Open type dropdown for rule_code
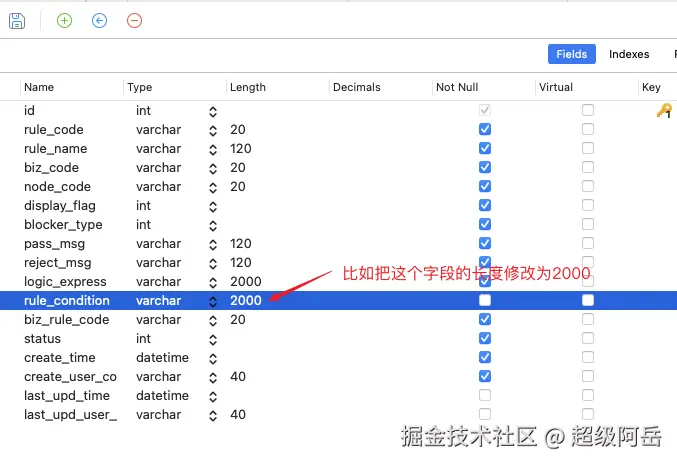677x464 pixels. (213, 131)
